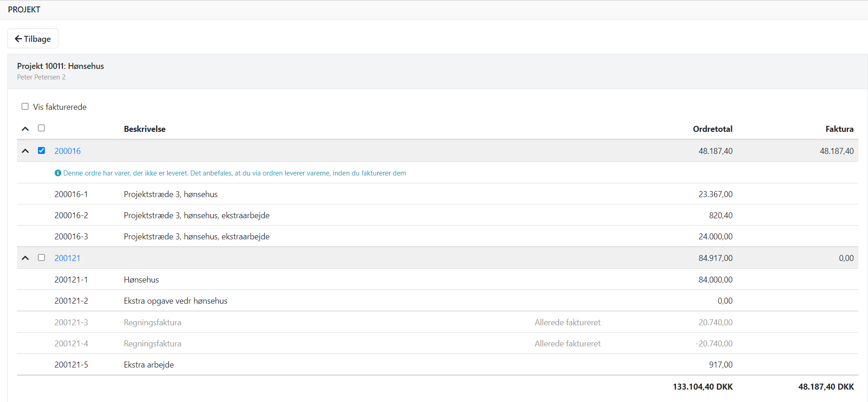Select order line 200016-2
The width and height of the screenshot is (868, 402).
click(71, 215)
